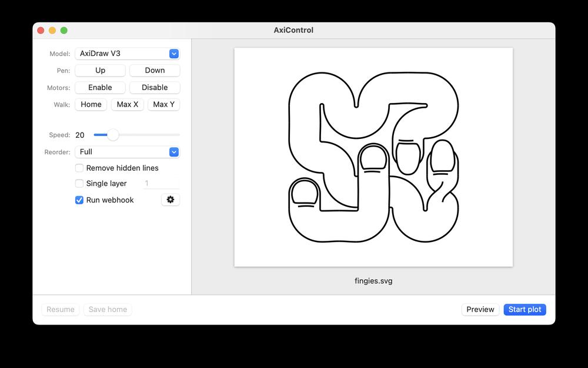
Task: Enable Remove hidden lines checkbox
Action: tap(79, 168)
